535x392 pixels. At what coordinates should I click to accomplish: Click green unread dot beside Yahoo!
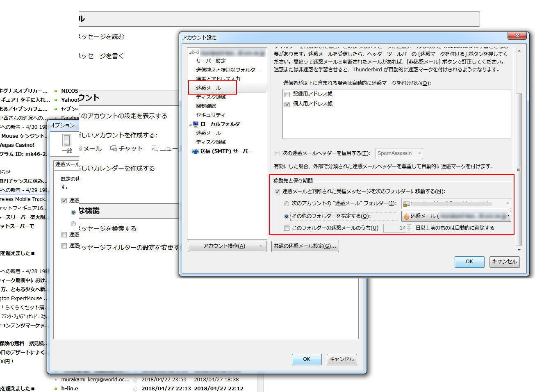point(56,100)
